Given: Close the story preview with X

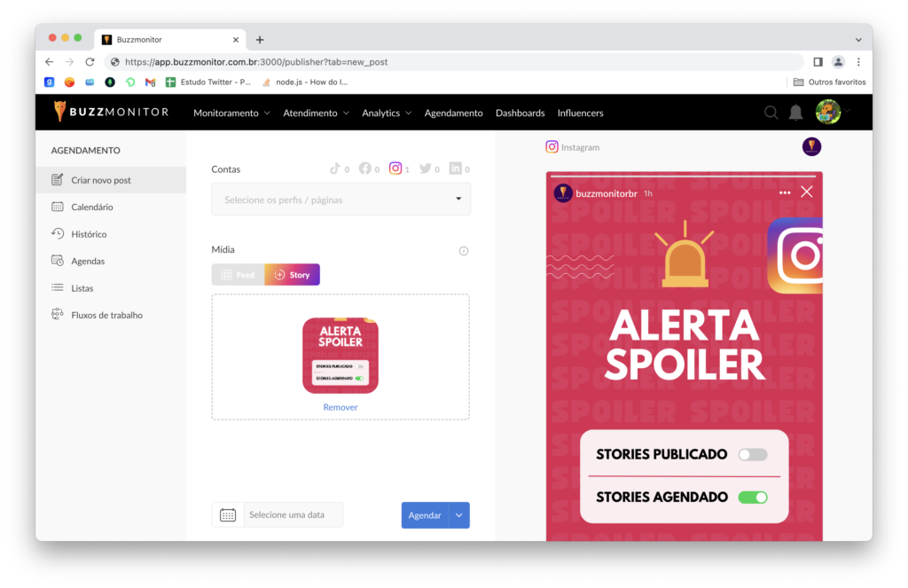Looking at the screenshot, I should (x=806, y=192).
